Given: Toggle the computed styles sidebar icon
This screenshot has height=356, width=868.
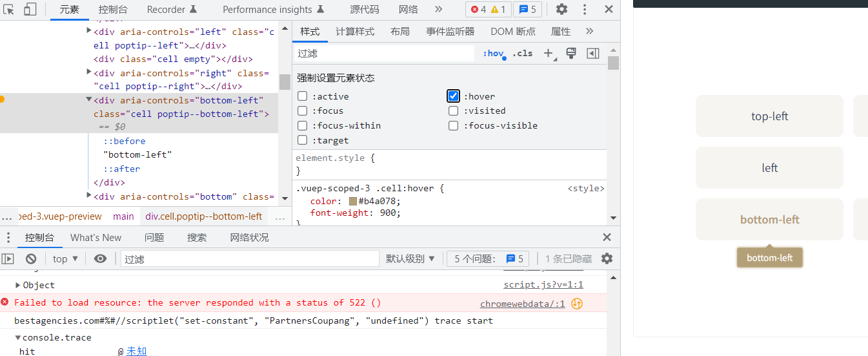Looking at the screenshot, I should pyautogui.click(x=592, y=53).
